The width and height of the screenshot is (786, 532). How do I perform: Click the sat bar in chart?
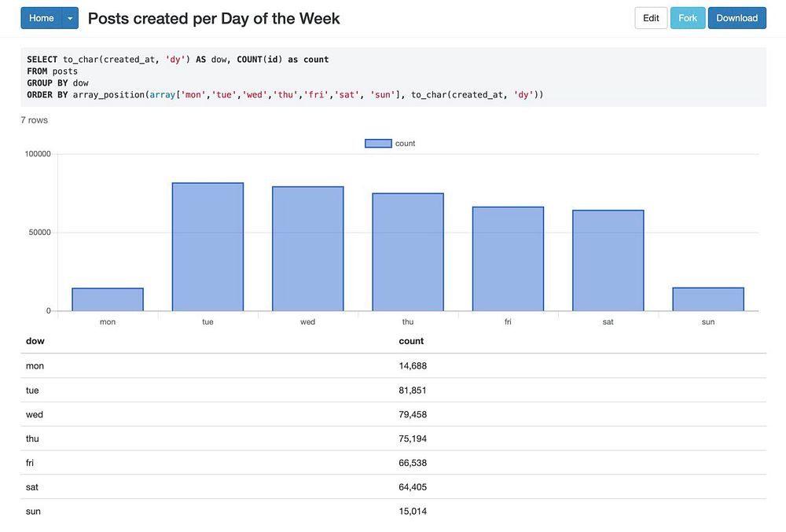[608, 260]
